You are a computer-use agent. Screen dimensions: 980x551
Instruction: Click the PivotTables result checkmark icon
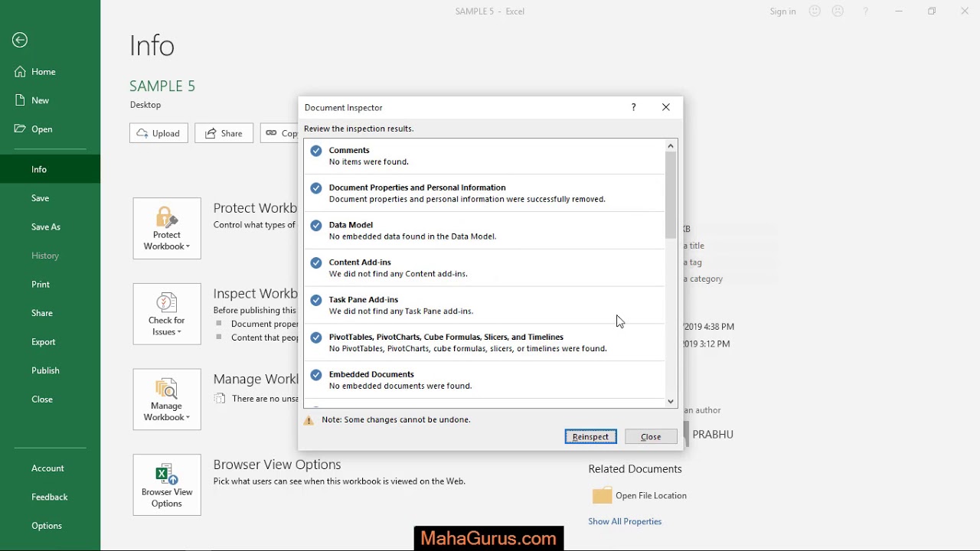(x=316, y=338)
